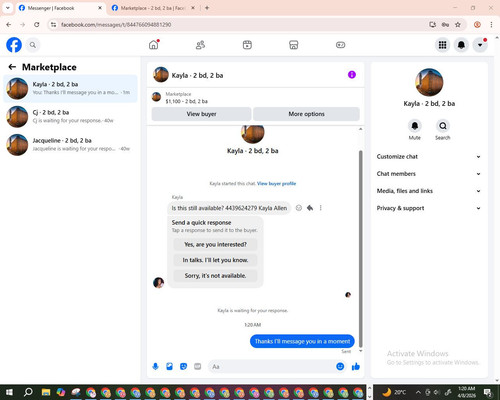The image size is (500, 400).
Task: Click the site info icon in address bar
Action: 53,24
